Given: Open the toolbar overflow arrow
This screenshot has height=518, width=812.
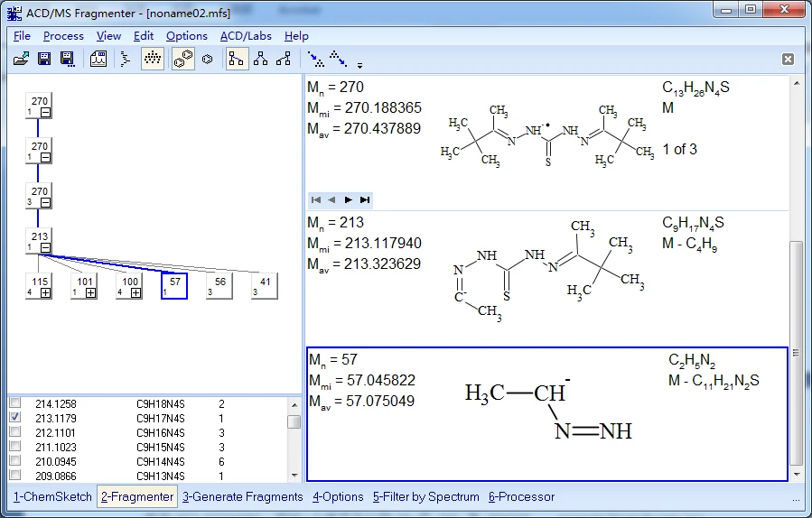Looking at the screenshot, I should 359,65.
